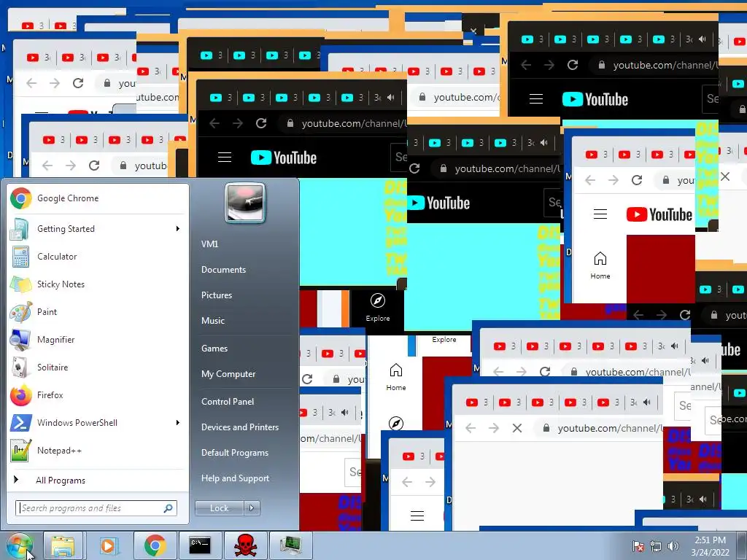
Task: Click the address bar of the still-loading window
Action: click(600, 428)
